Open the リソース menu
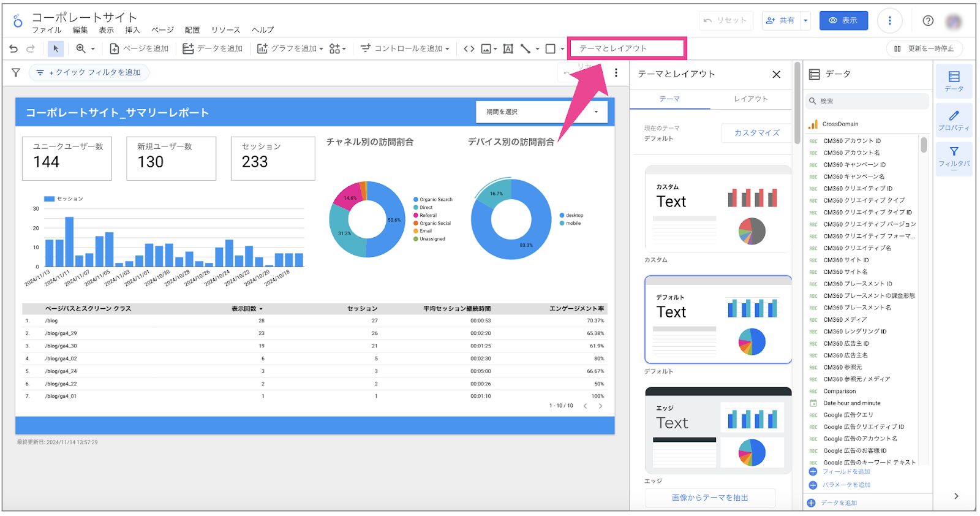980x516 pixels. click(226, 30)
